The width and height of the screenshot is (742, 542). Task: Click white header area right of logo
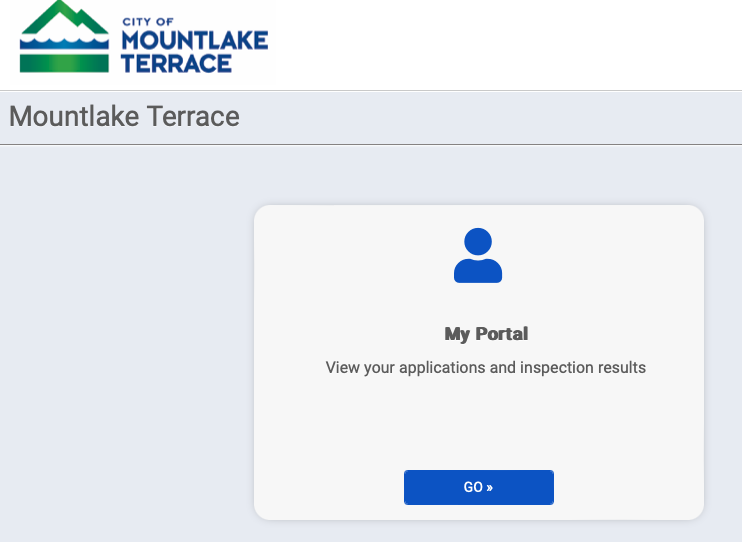coord(500,45)
